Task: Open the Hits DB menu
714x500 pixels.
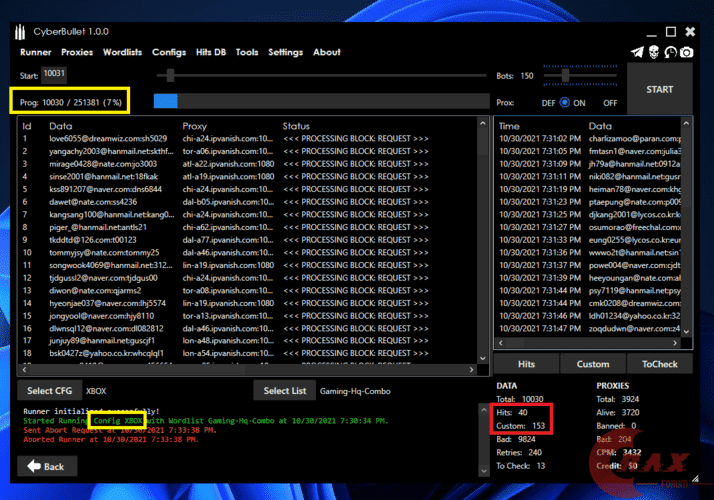Action: (x=211, y=52)
